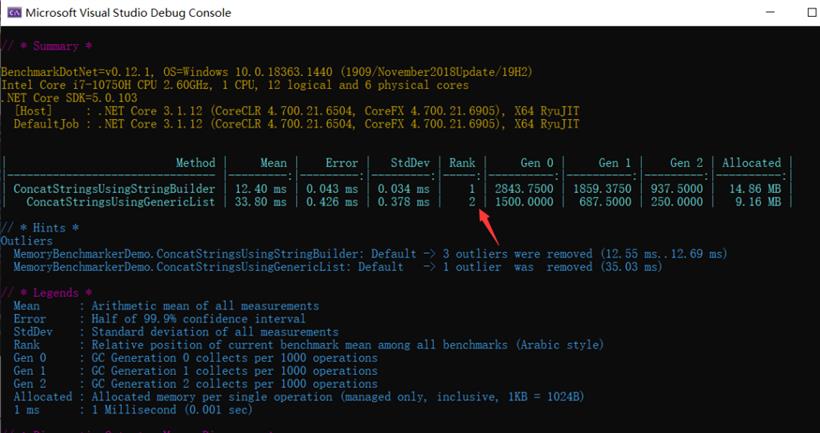Click the 'Method' column header
The width and height of the screenshot is (820, 433).
[x=196, y=163]
